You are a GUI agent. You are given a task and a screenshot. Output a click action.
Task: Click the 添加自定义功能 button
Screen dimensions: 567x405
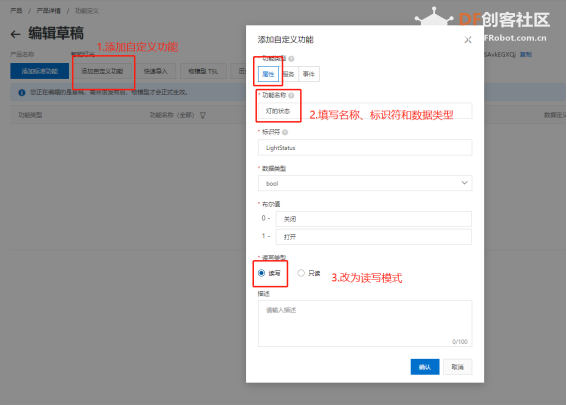click(x=102, y=71)
